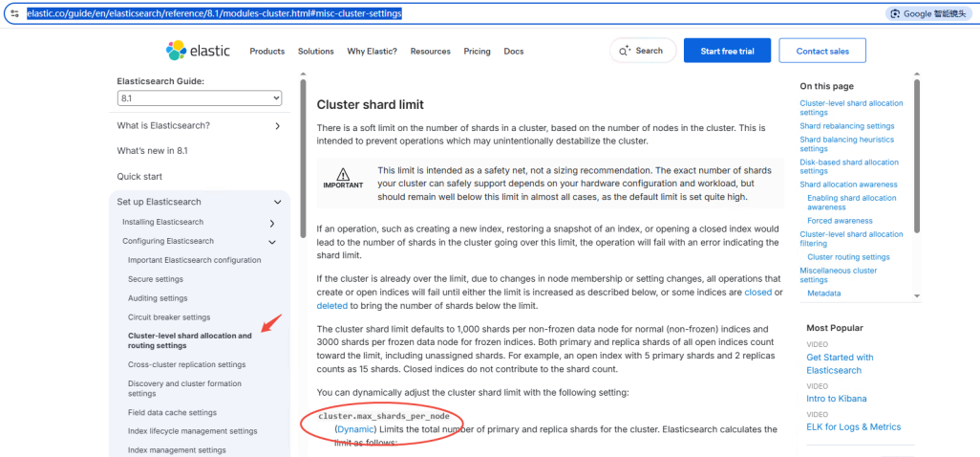Expand What is Elasticsearch? section
This screenshot has width=980, height=457.
(x=278, y=125)
